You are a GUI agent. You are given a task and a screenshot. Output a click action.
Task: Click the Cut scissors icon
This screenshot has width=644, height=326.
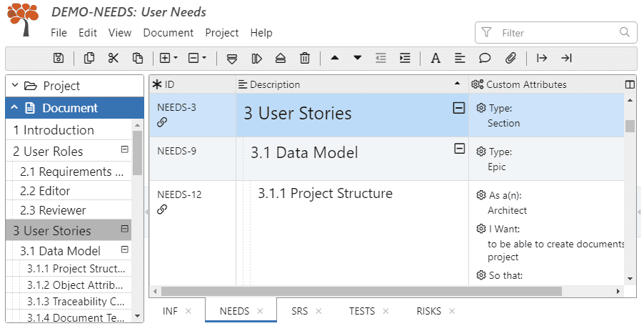click(114, 58)
